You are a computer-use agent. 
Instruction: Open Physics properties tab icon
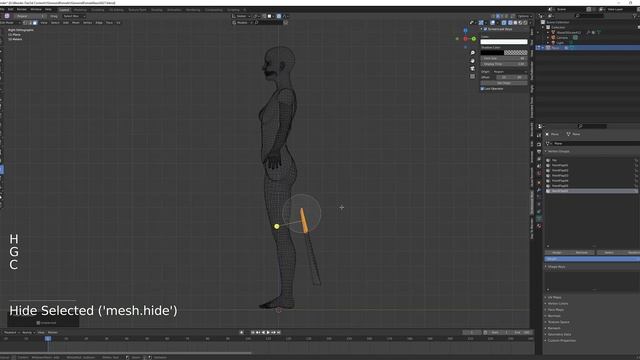539,204
